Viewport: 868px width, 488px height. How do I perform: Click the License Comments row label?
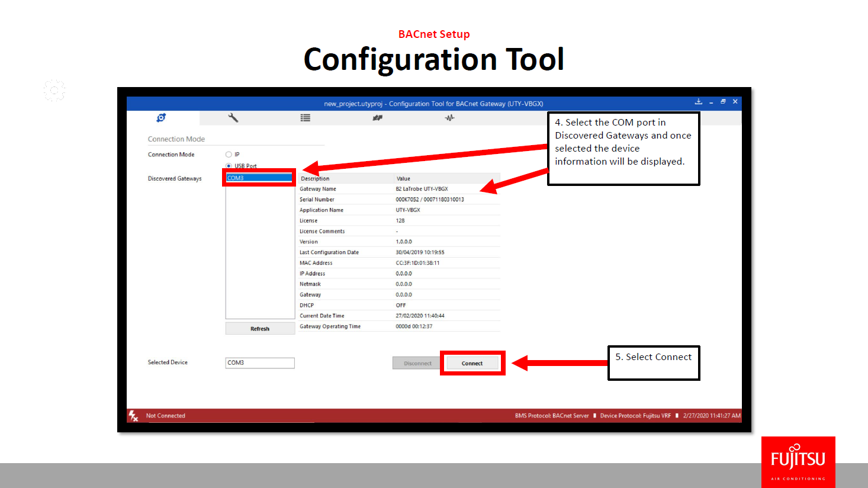(322, 232)
